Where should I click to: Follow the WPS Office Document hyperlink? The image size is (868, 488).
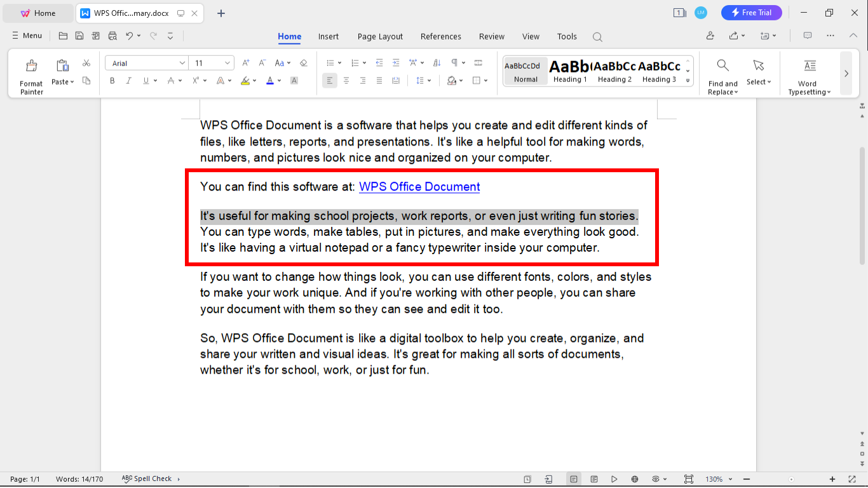pos(419,186)
